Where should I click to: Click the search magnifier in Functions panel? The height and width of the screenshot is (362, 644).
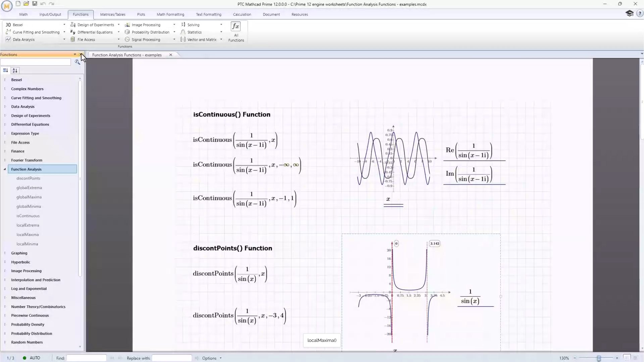[x=77, y=62]
